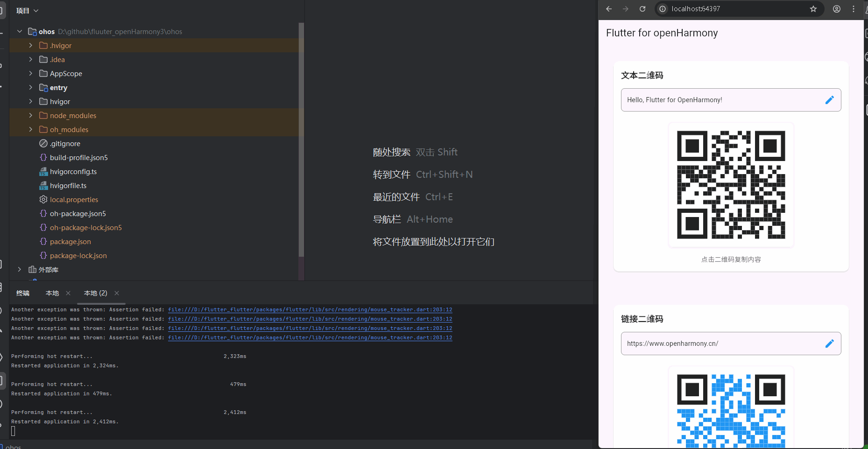The height and width of the screenshot is (449, 868).
Task: Expand the AppScope folder
Action: 31,73
